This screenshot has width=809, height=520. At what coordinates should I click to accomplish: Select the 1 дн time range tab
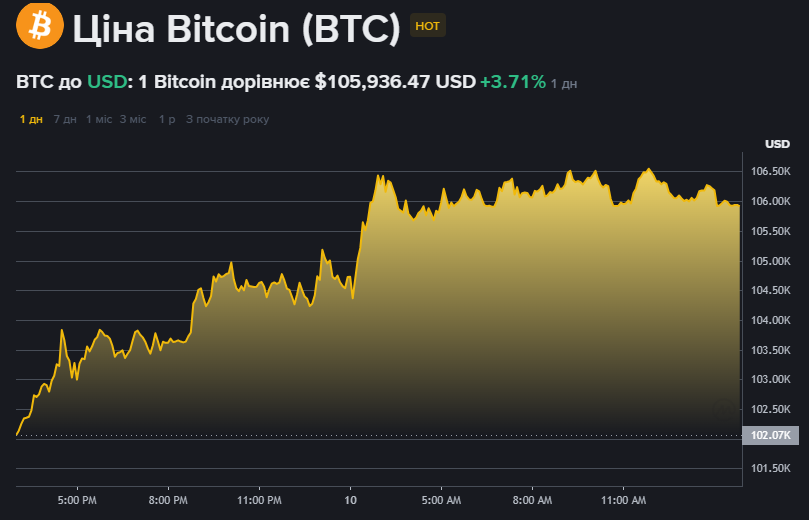click(31, 119)
